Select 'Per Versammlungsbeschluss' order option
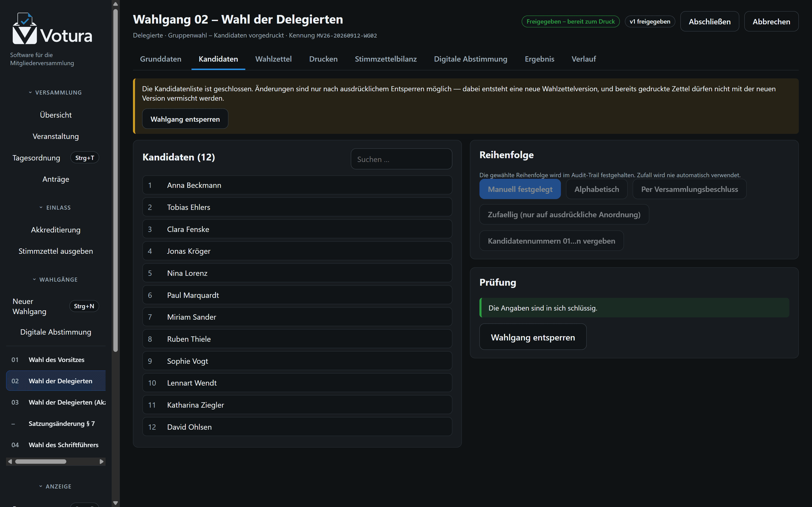The width and height of the screenshot is (812, 507). point(689,189)
